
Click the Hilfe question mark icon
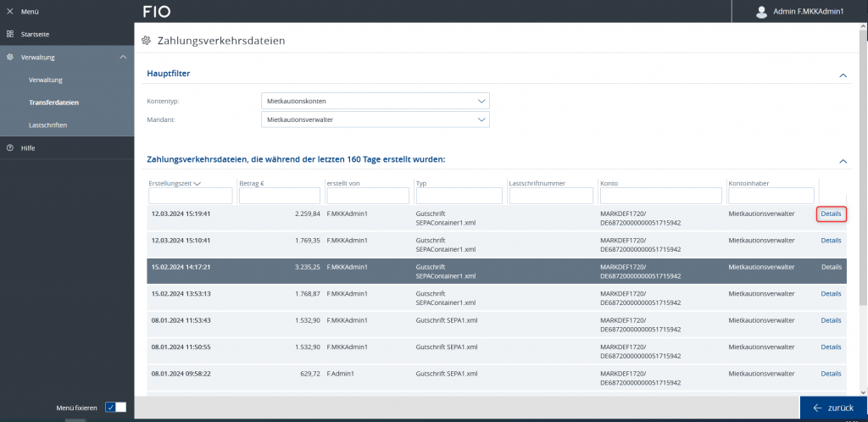tap(10, 148)
